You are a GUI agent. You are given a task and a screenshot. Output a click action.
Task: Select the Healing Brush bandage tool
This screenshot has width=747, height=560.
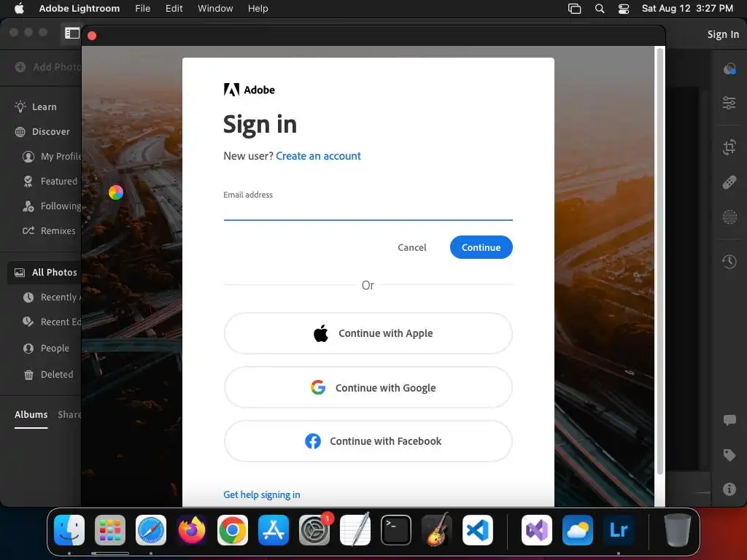[729, 182]
